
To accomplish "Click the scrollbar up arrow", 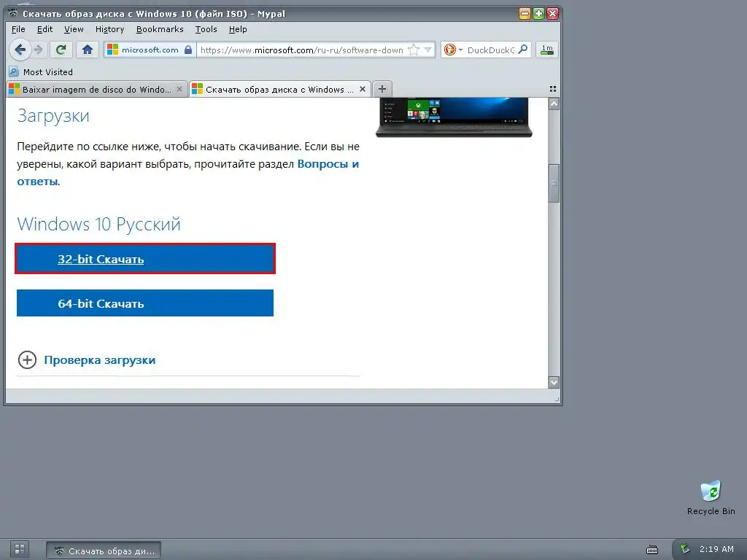I will tap(554, 104).
